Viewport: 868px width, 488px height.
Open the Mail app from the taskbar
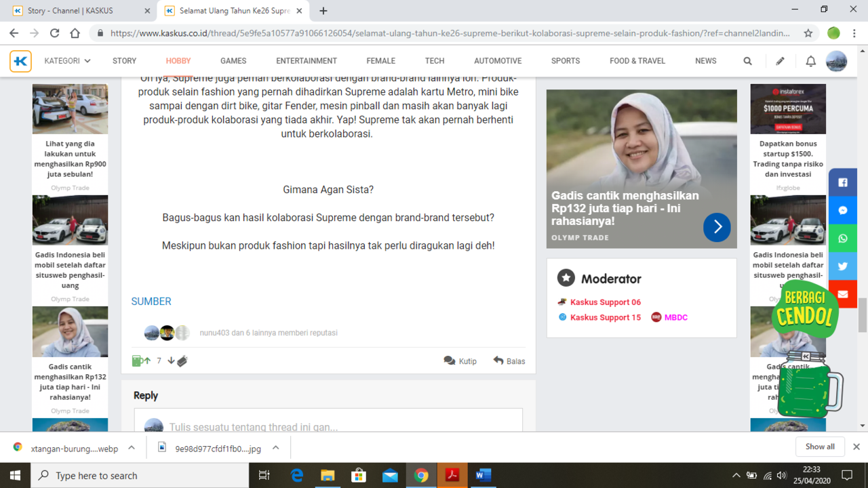click(x=390, y=476)
